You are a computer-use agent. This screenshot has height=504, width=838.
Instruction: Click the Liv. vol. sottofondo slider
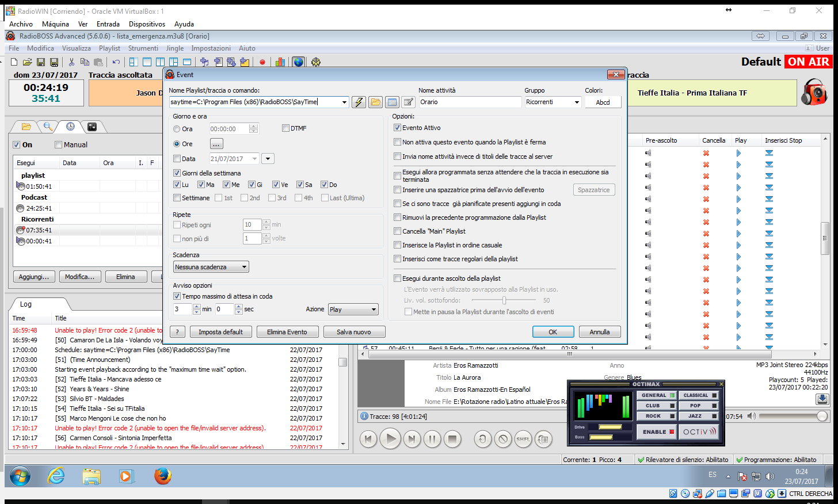(505, 300)
